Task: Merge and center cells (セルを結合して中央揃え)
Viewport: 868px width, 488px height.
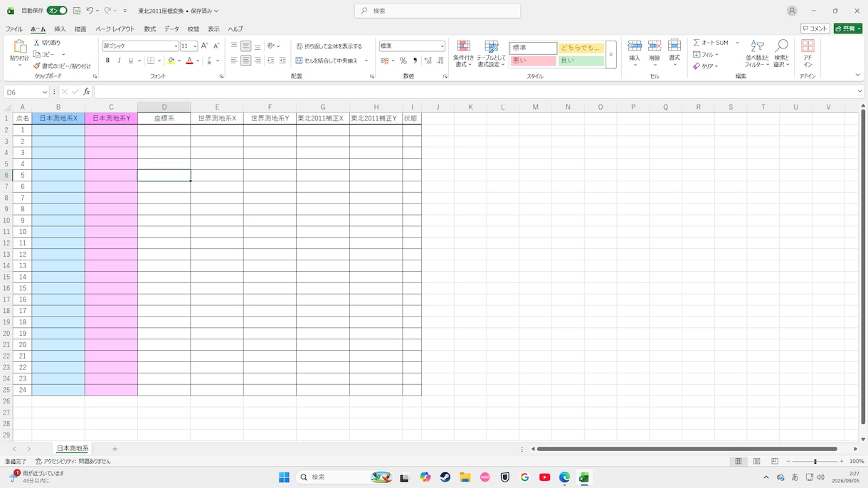Action: tap(327, 61)
